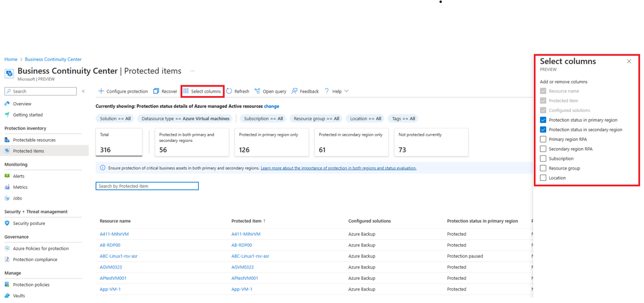Enable the Location column checkbox
Image resolution: width=644 pixels, height=303 pixels.
[x=543, y=178]
